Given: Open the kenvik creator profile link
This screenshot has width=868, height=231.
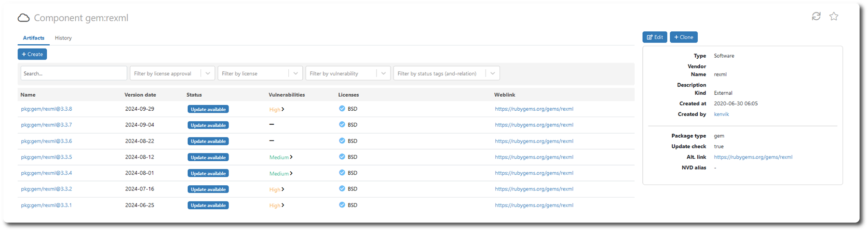Looking at the screenshot, I should (721, 115).
